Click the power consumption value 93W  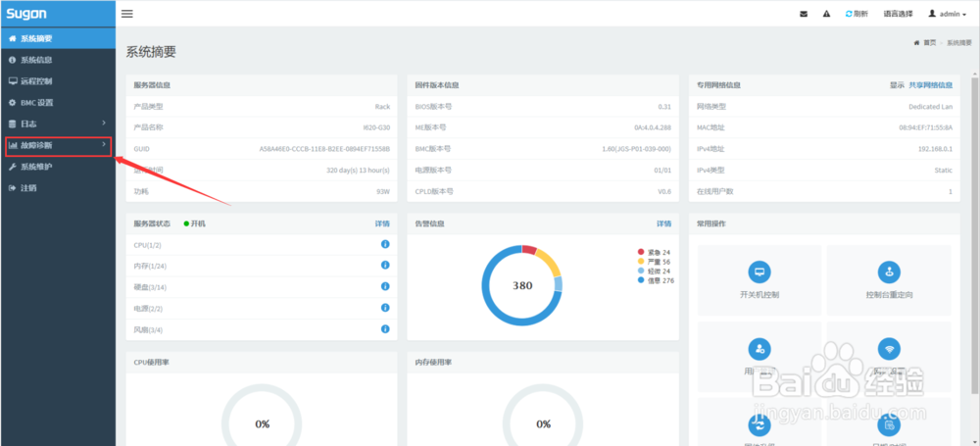tap(383, 191)
